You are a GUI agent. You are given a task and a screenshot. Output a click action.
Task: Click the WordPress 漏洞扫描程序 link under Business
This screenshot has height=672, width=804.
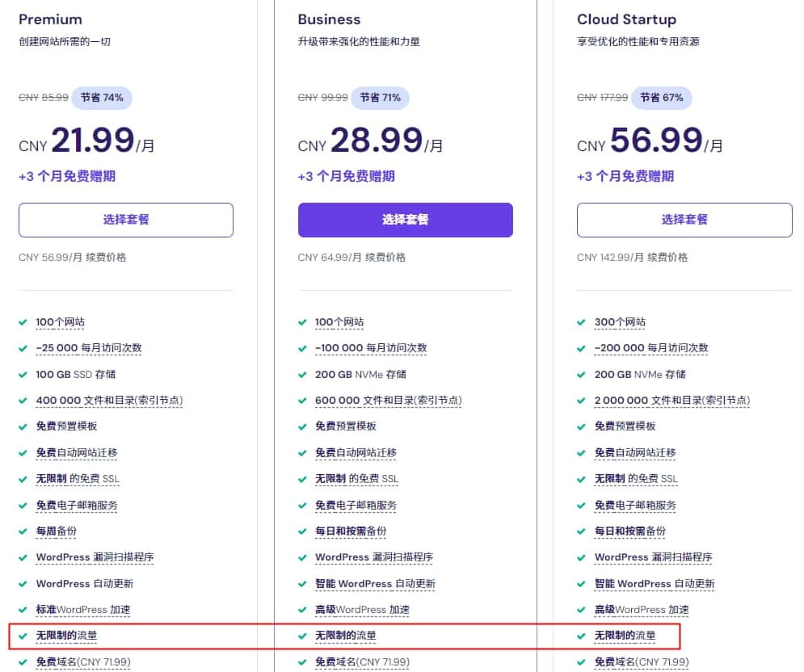pos(373,557)
